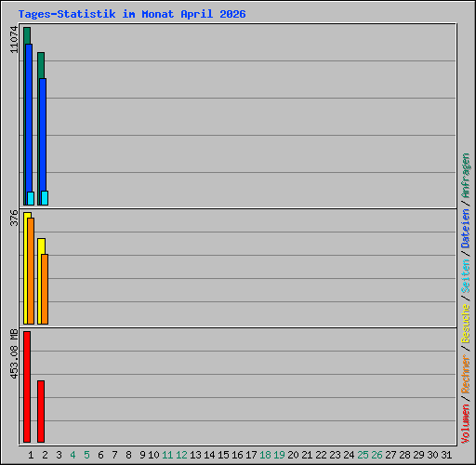Click the 'Rechner' legend label
The width and height of the screenshot is (476, 465).
click(466, 374)
